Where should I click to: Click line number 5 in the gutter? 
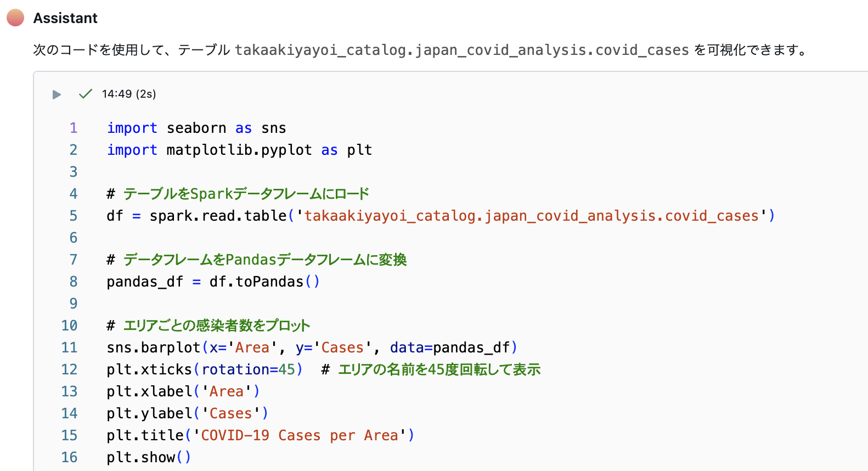(74, 216)
